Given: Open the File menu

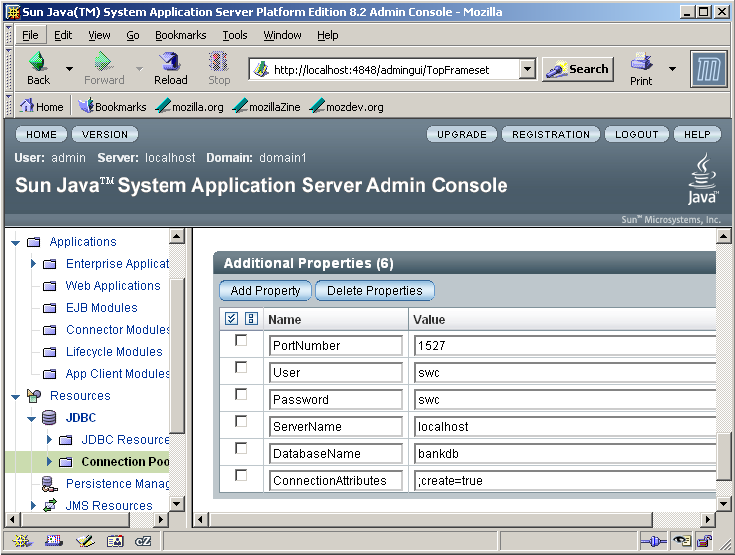Looking at the screenshot, I should point(30,35).
